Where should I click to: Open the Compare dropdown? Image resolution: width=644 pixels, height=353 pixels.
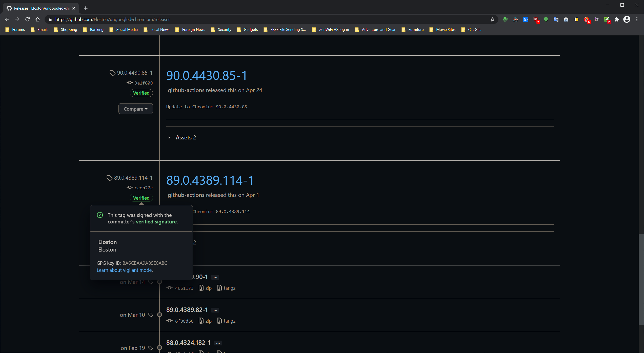pos(135,109)
